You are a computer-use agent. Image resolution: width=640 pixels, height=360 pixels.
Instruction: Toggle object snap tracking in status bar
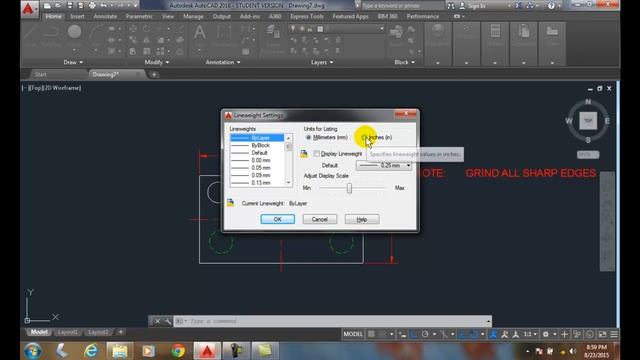pos(462,334)
